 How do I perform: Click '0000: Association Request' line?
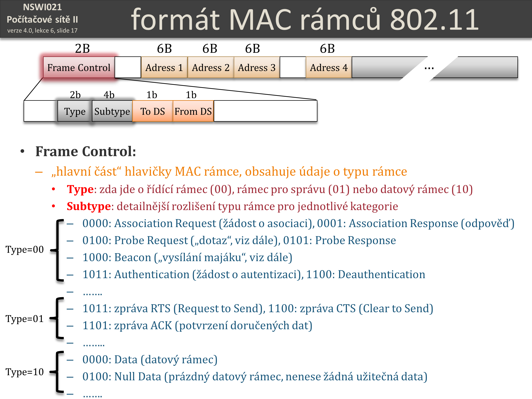pos(298,223)
